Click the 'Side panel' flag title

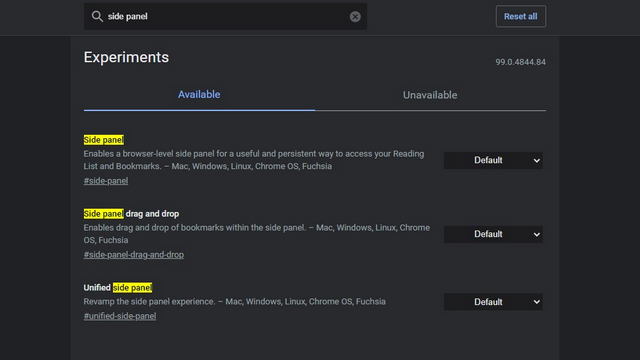coord(104,140)
